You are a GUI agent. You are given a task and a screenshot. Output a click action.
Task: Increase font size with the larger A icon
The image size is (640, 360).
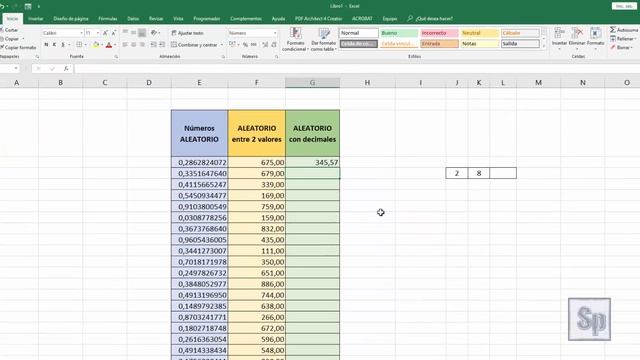coord(105,33)
